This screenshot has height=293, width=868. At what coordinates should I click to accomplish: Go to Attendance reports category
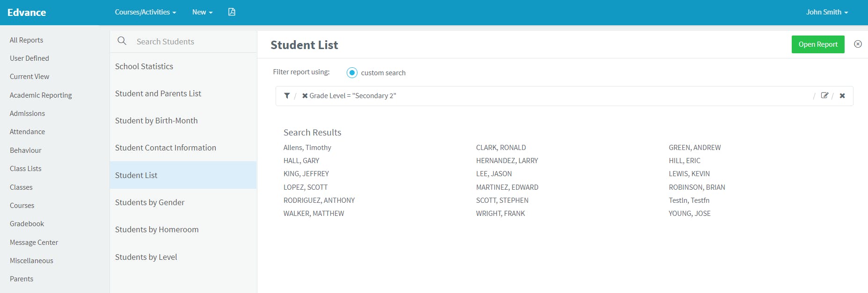click(28, 132)
